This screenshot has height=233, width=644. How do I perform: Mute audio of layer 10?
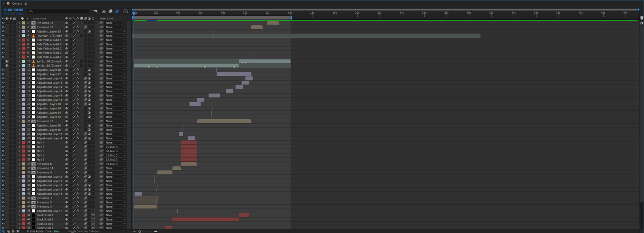tap(7, 61)
